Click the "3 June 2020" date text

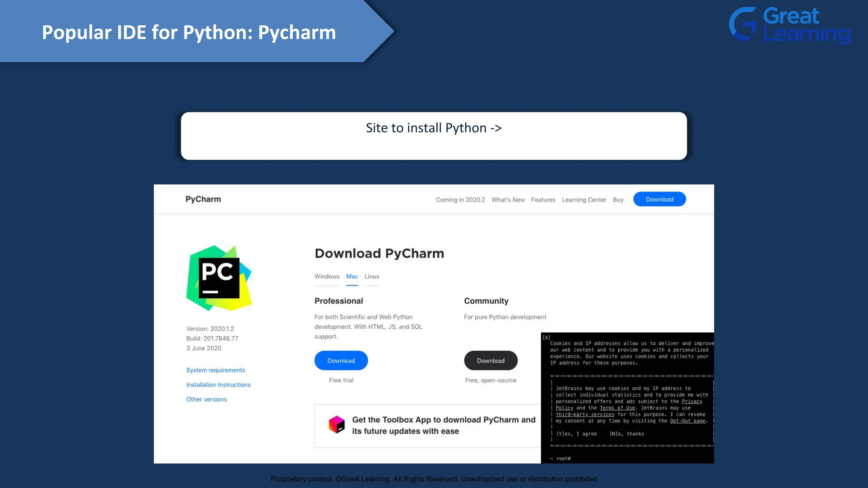pos(203,348)
